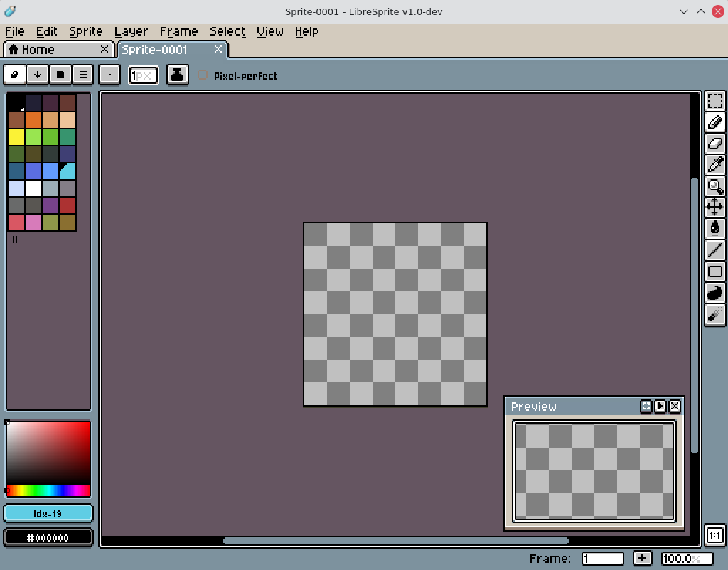Switch to the Home tab
728x570 pixels.
(38, 50)
